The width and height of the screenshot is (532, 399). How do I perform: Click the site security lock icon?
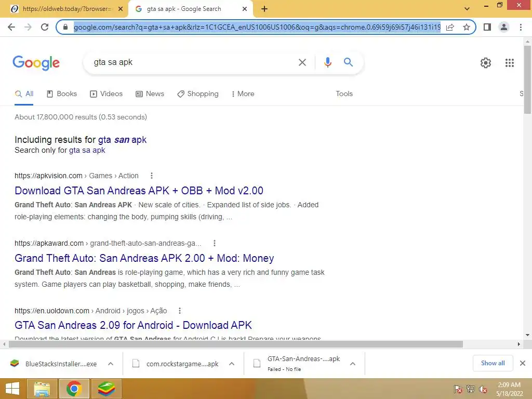coord(65,27)
